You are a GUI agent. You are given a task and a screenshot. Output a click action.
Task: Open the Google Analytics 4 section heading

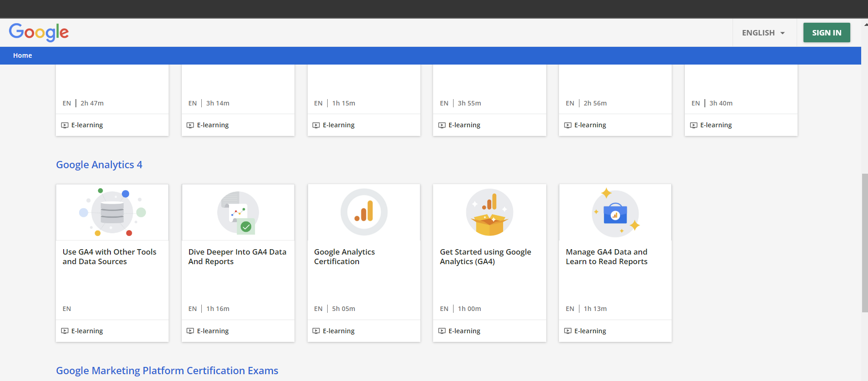tap(99, 165)
